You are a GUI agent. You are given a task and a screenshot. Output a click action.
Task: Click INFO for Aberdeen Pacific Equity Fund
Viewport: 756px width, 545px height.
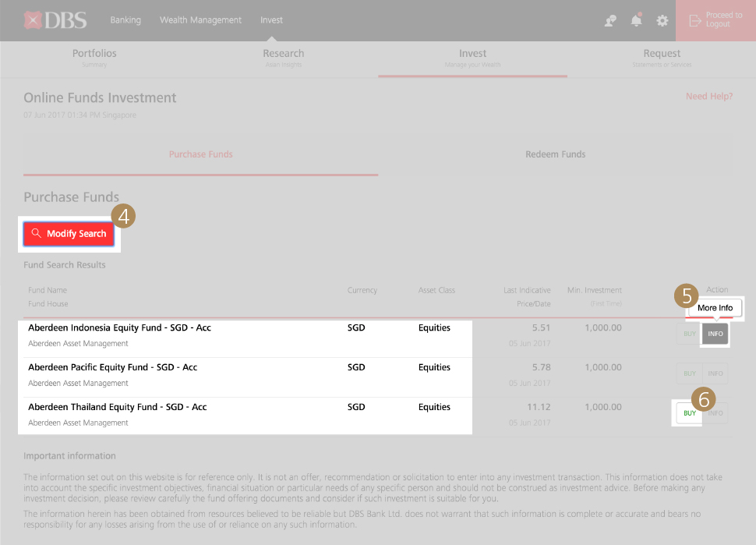tap(715, 373)
